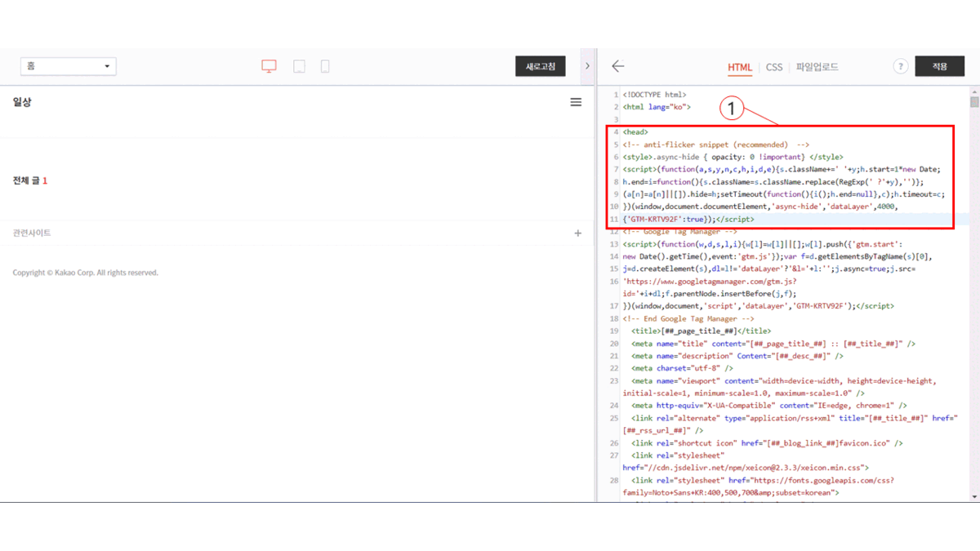Screen dimensions: 980x551
Task: Select the tablet preview icon
Action: pos(299,66)
